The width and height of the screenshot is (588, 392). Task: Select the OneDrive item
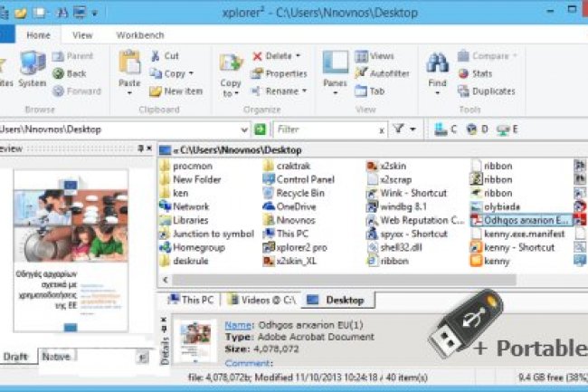289,206
